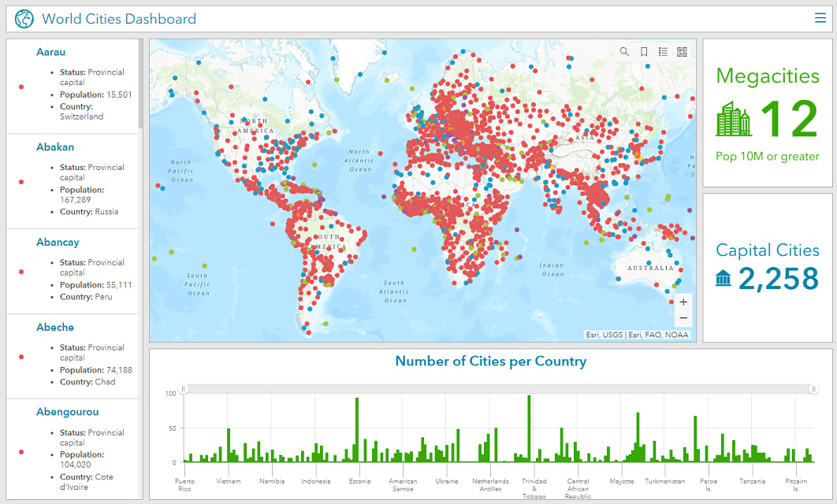The height and width of the screenshot is (504, 837).
Task: Select the Abancay city list entry
Action: pyautogui.click(x=73, y=272)
